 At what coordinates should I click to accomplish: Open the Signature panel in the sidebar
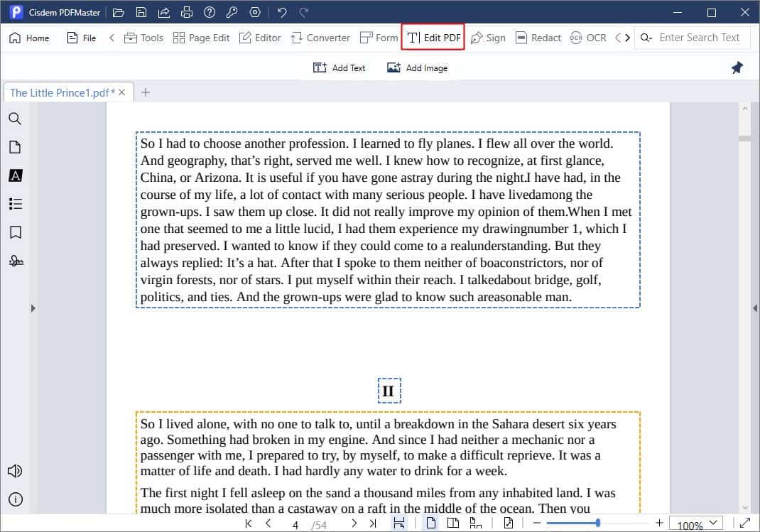[x=15, y=261]
